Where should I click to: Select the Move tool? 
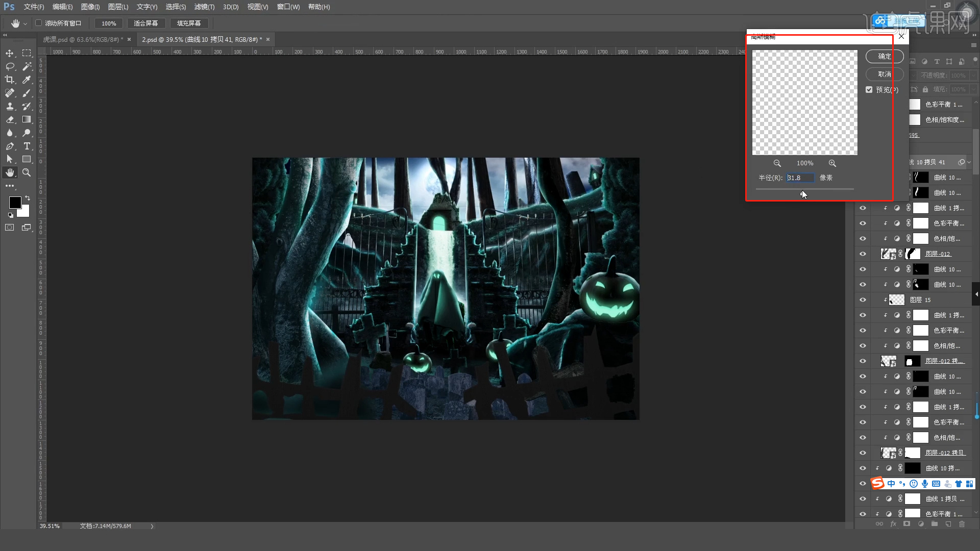(10, 54)
